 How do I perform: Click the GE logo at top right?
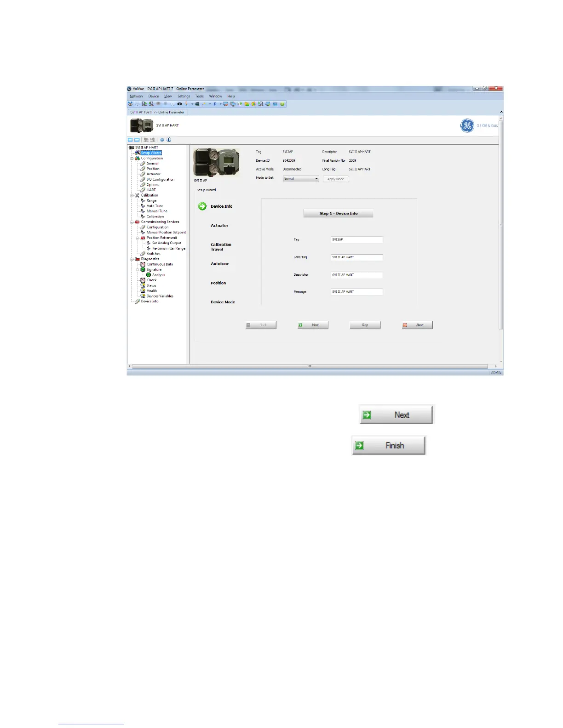467,125
